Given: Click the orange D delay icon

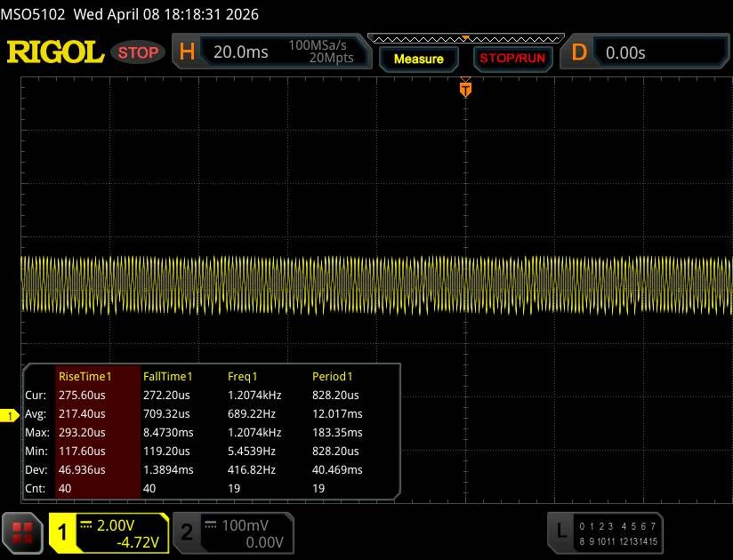Looking at the screenshot, I should point(579,52).
